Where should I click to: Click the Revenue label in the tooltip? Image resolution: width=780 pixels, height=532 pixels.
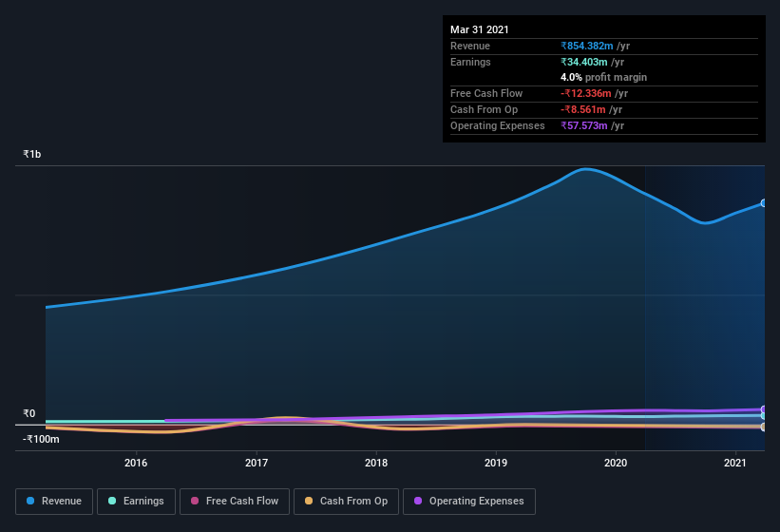click(470, 46)
